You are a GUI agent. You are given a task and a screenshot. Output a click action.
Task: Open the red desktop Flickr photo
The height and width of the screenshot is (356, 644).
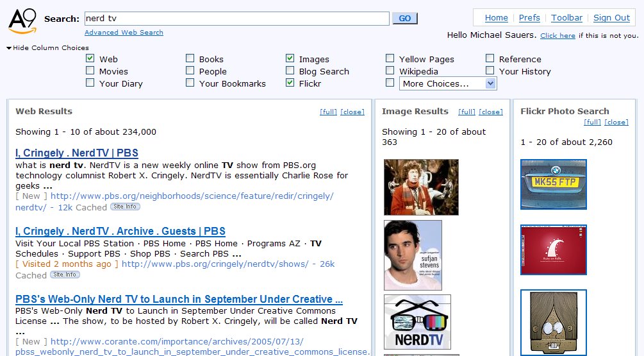[x=554, y=250]
